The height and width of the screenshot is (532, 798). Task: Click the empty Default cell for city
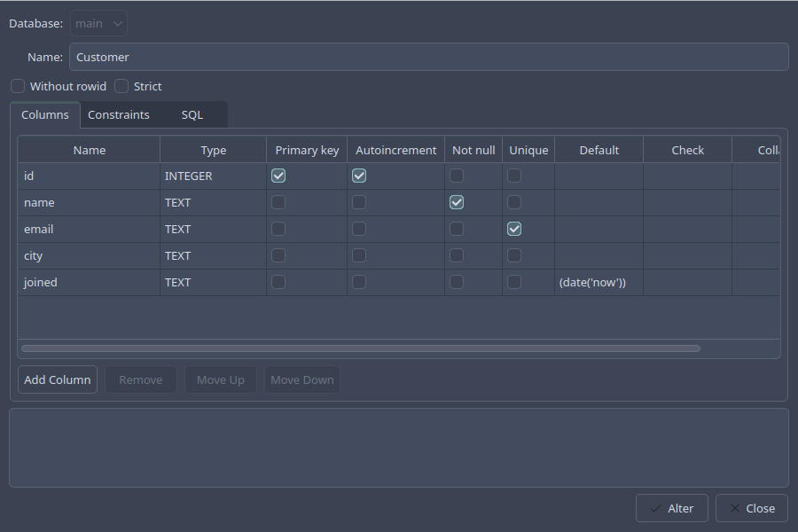click(599, 255)
